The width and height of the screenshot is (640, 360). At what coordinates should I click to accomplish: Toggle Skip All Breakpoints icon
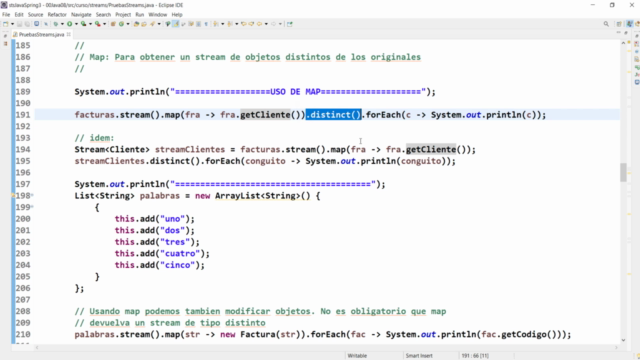[x=46, y=24]
